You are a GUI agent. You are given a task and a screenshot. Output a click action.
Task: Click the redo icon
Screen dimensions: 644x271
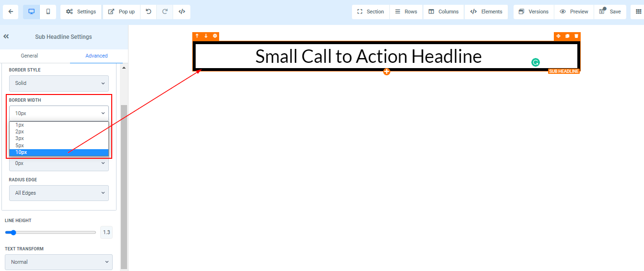[165, 12]
